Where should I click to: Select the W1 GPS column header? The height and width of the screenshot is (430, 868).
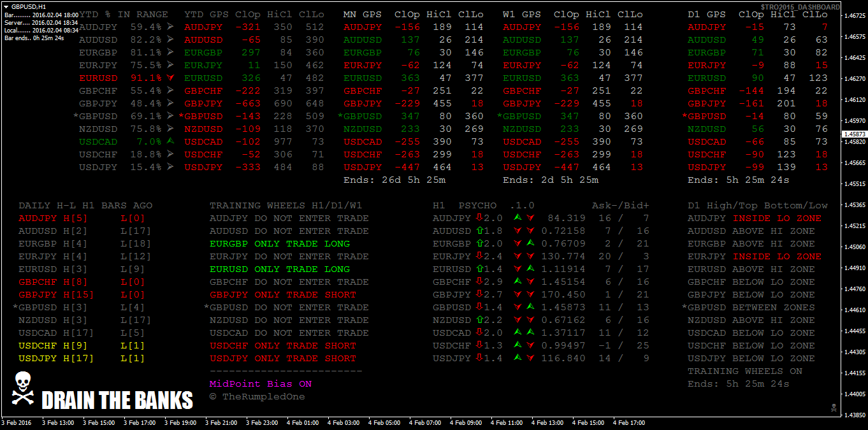[521, 14]
